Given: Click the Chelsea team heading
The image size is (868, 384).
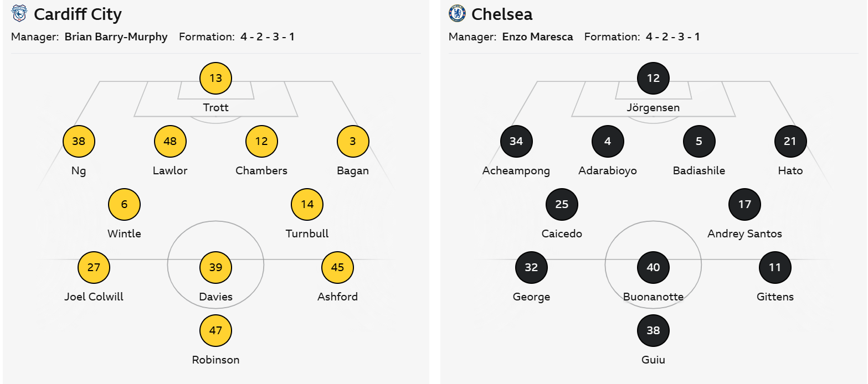Looking at the screenshot, I should coord(501,14).
